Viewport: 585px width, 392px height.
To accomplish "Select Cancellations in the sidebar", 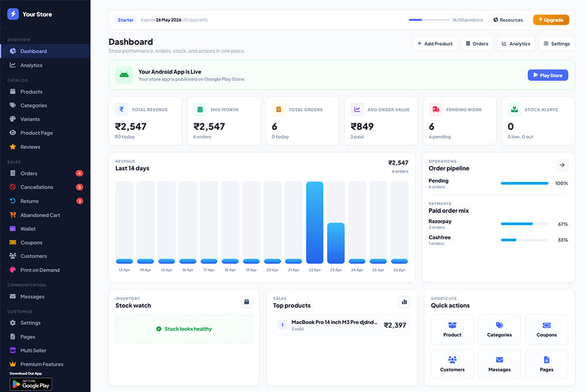I will (36, 187).
